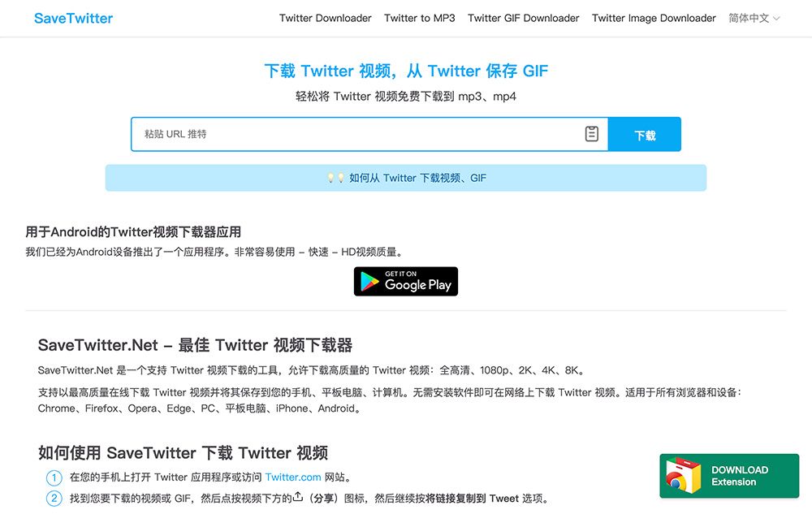Click heading 用于Android的Twitter视频下载器应用
Screen dimensions: 812x514
[134, 232]
